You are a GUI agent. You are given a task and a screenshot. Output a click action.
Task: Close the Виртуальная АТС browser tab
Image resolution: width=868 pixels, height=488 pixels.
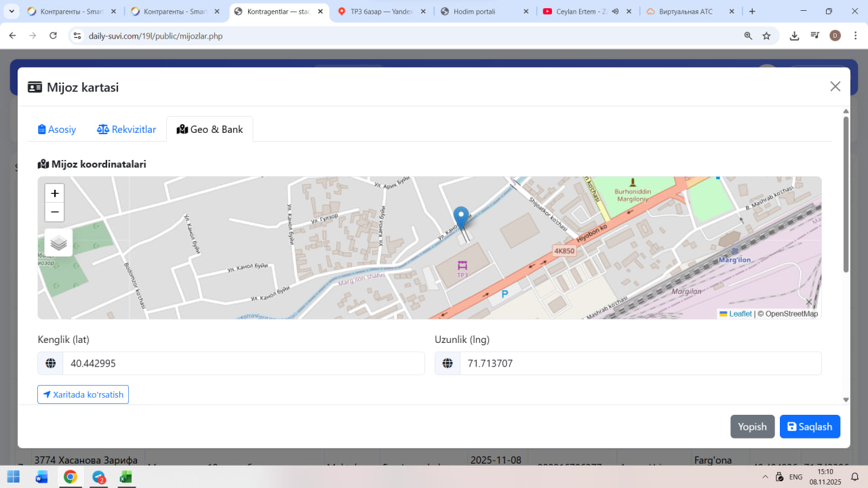tap(732, 12)
